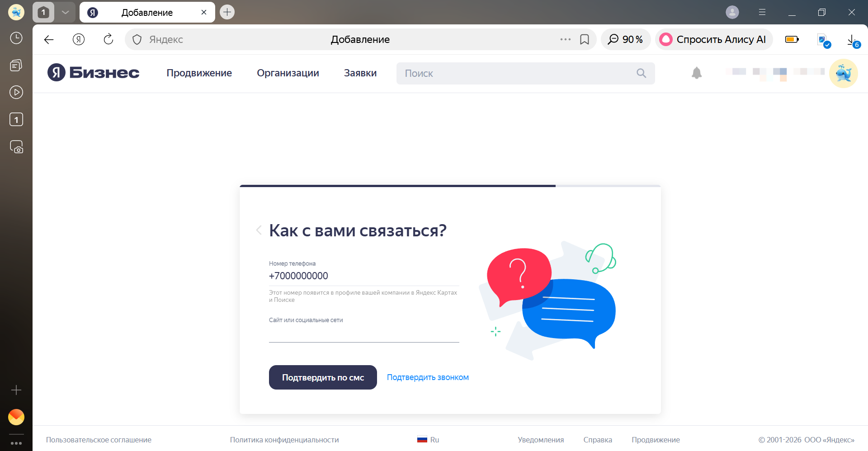Open notifications bell on Яндекс Бизнес
The image size is (868, 451).
click(x=696, y=73)
